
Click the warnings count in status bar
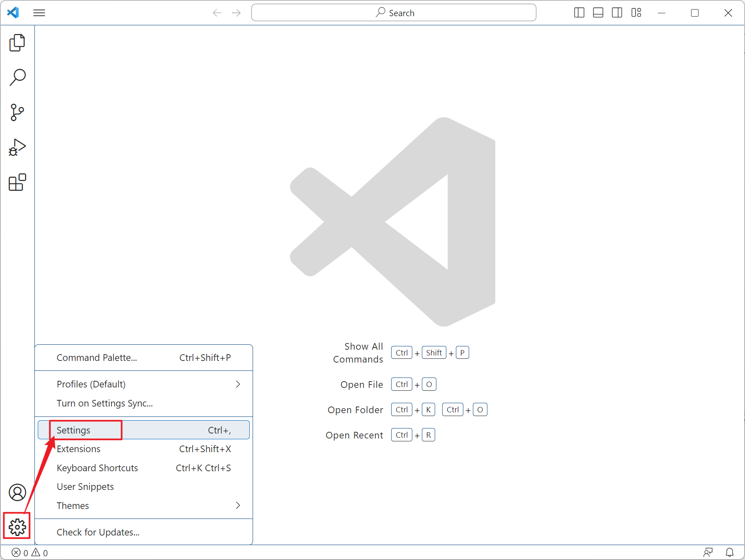(x=40, y=553)
